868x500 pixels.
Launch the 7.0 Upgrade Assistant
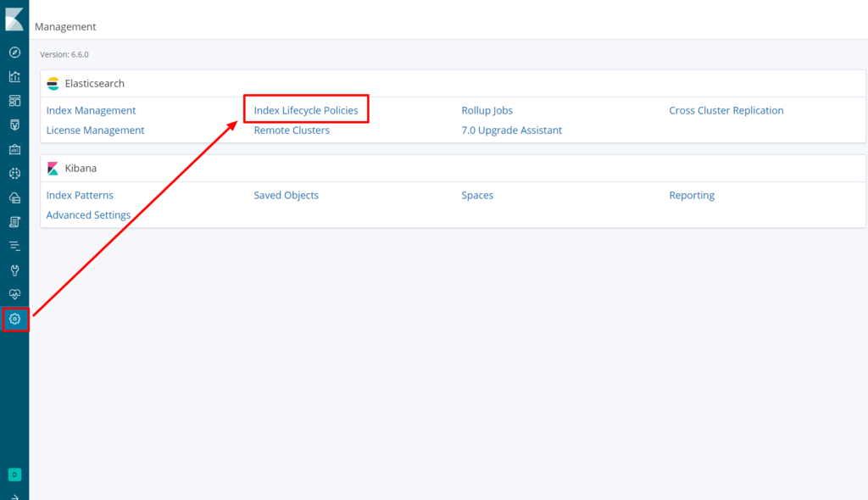(511, 131)
